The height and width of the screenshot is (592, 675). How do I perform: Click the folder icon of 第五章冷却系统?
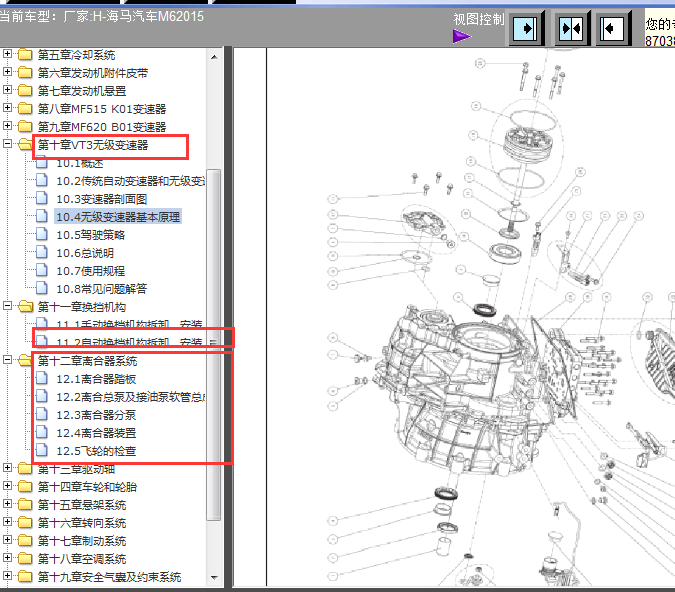tap(25, 55)
